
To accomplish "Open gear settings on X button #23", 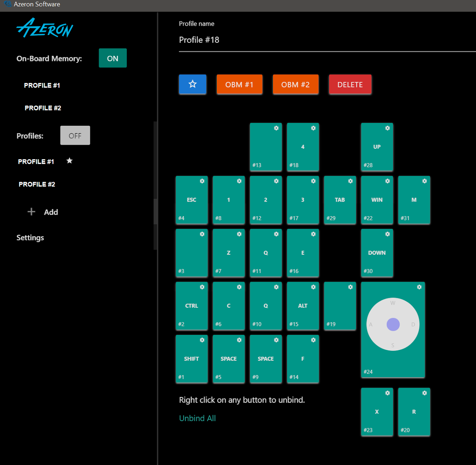I will coord(387,393).
